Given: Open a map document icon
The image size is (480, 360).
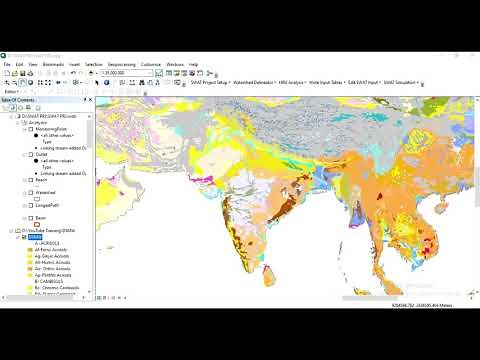Looking at the screenshot, I should point(15,73).
